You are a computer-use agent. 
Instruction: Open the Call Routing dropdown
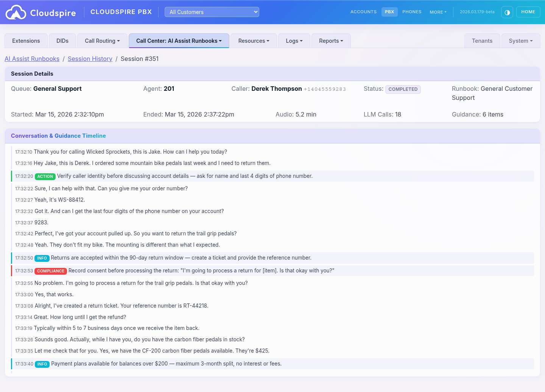pyautogui.click(x=102, y=40)
